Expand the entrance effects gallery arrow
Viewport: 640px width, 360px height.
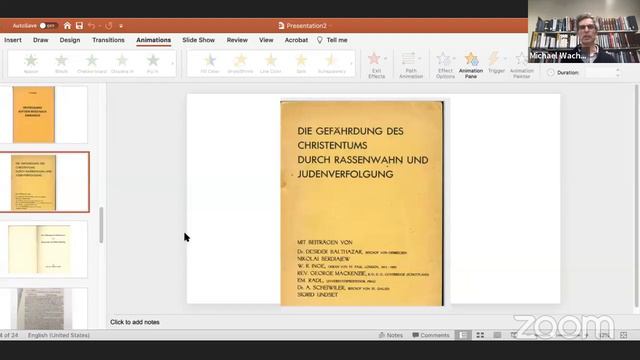click(x=172, y=64)
